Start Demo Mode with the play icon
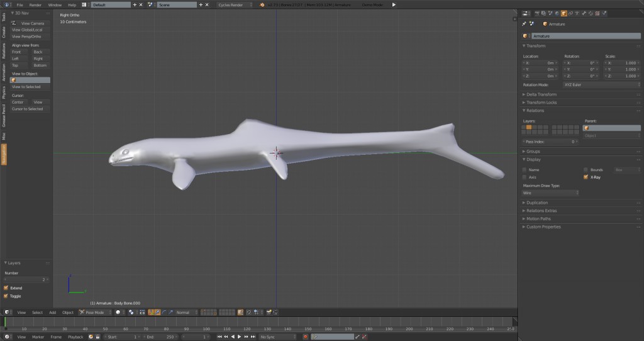This screenshot has height=341, width=644. point(394,5)
